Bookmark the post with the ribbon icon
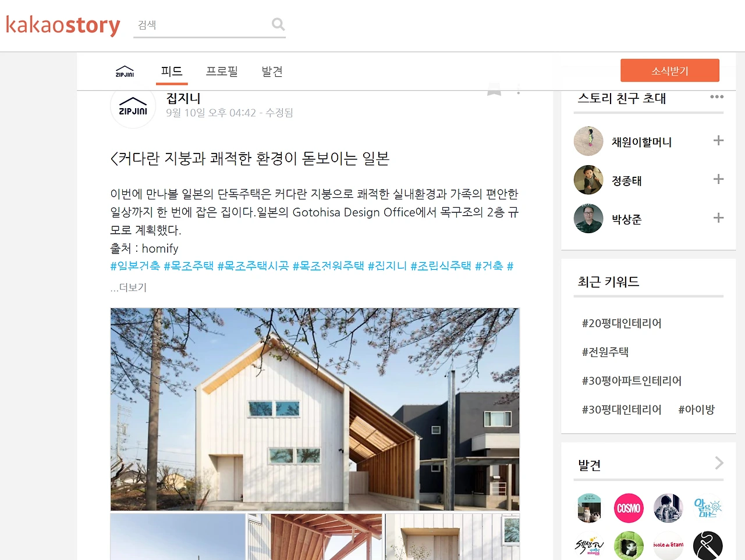745x560 pixels. coord(494,90)
